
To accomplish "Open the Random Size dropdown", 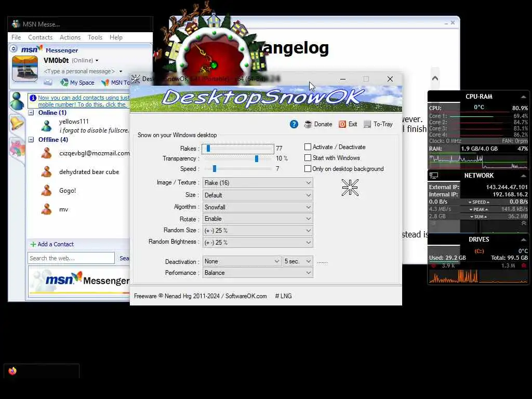I will [x=258, y=231].
